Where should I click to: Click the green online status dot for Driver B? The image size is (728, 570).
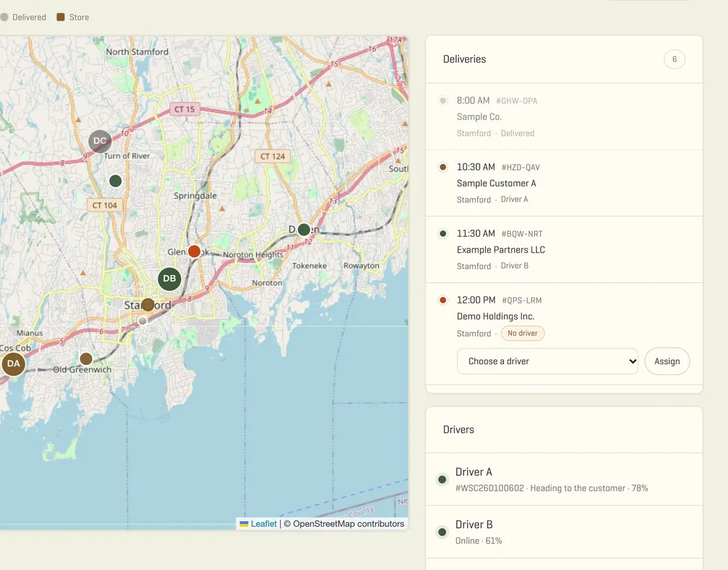click(x=442, y=532)
